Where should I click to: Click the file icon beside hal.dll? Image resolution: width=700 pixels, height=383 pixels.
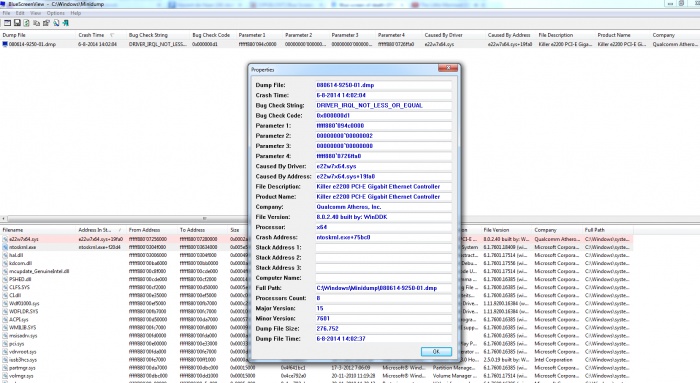point(5,255)
